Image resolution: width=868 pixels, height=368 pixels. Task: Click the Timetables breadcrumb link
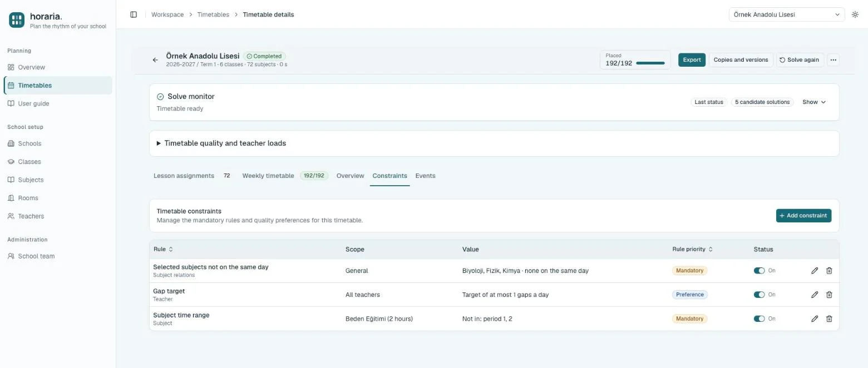[x=213, y=14]
